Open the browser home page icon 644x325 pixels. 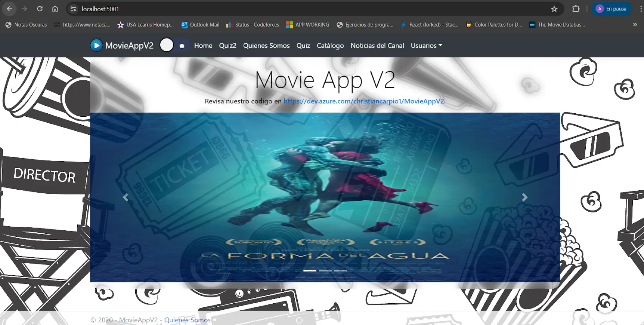[x=55, y=9]
